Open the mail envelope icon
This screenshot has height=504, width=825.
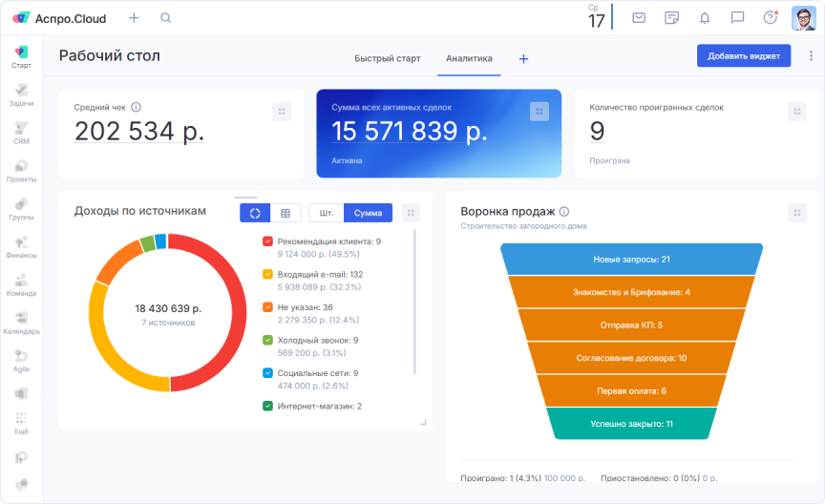click(x=639, y=17)
